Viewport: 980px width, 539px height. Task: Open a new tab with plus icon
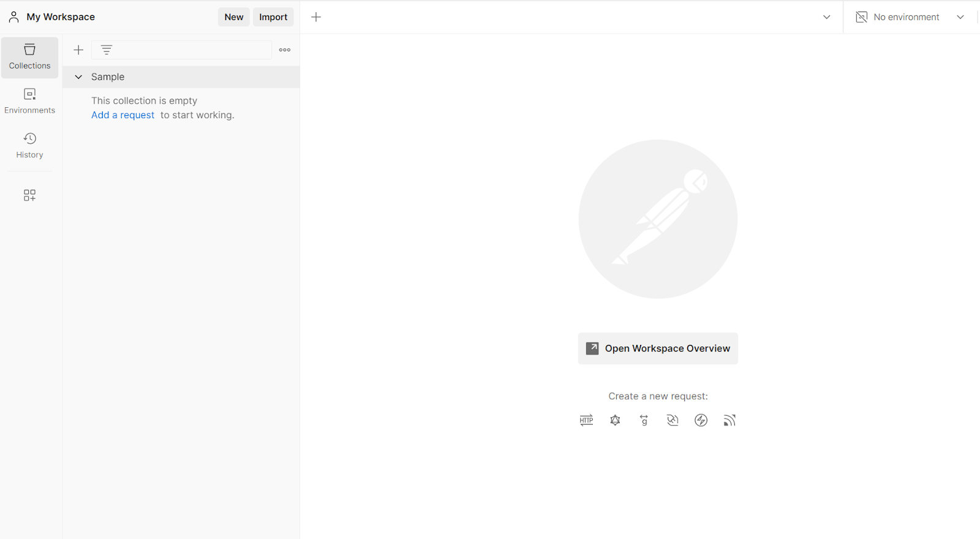(x=316, y=17)
